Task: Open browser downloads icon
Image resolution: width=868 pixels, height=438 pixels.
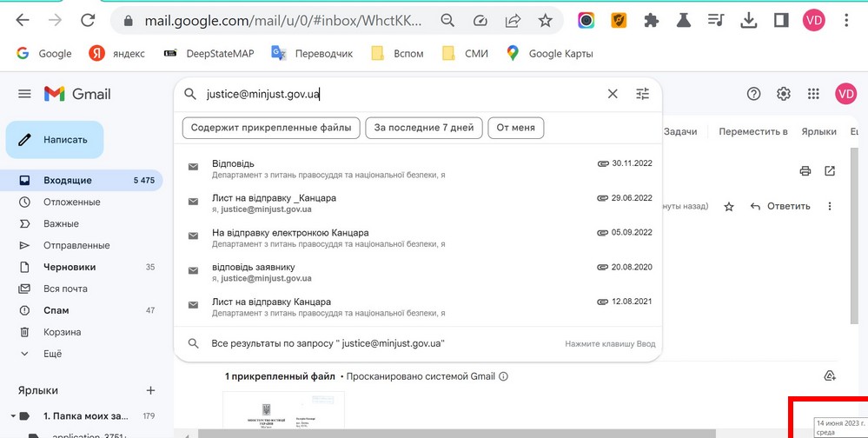Action: [748, 21]
